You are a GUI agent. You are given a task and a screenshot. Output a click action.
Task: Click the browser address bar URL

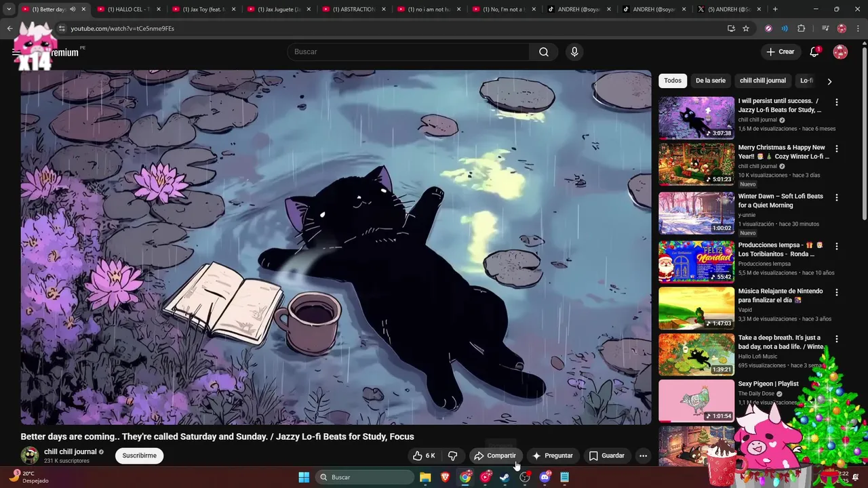coord(123,28)
